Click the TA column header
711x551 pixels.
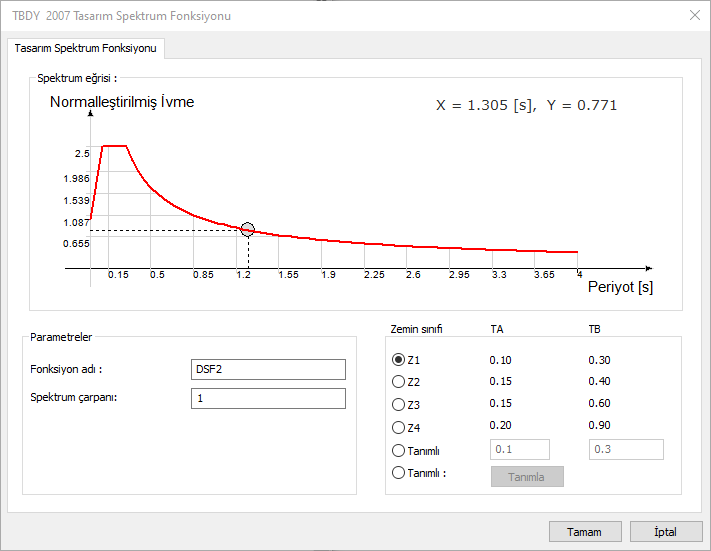(x=497, y=329)
